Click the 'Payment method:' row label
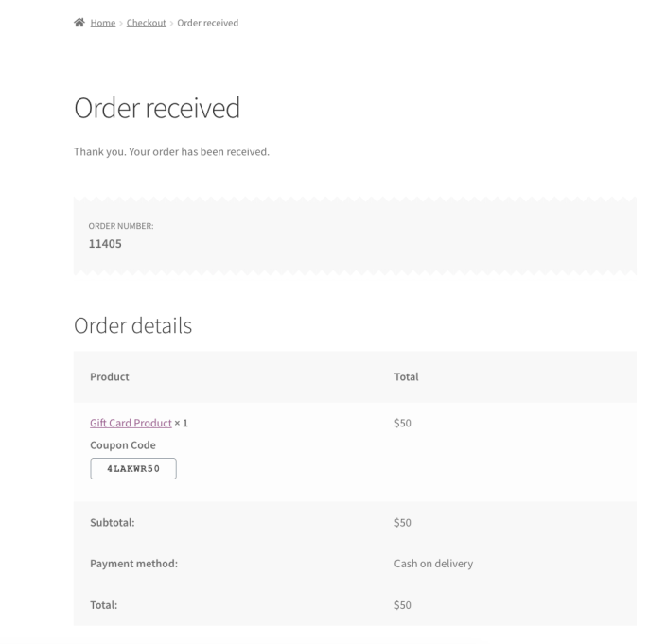Screen dimensions: 666x644 click(x=133, y=564)
